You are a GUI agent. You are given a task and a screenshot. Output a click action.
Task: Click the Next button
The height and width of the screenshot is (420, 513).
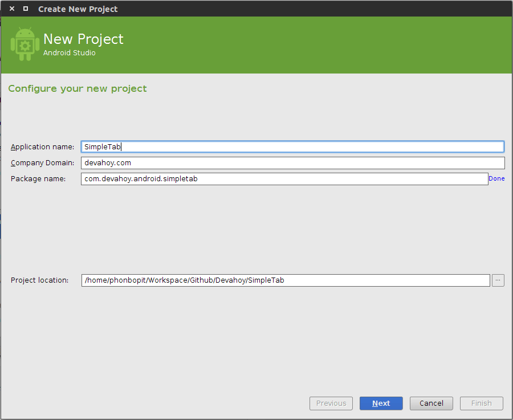click(381, 403)
